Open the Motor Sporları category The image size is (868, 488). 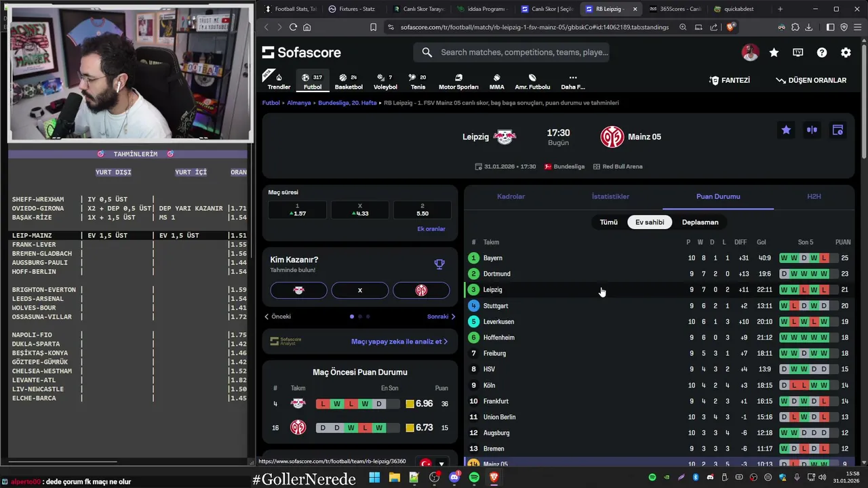(x=458, y=81)
